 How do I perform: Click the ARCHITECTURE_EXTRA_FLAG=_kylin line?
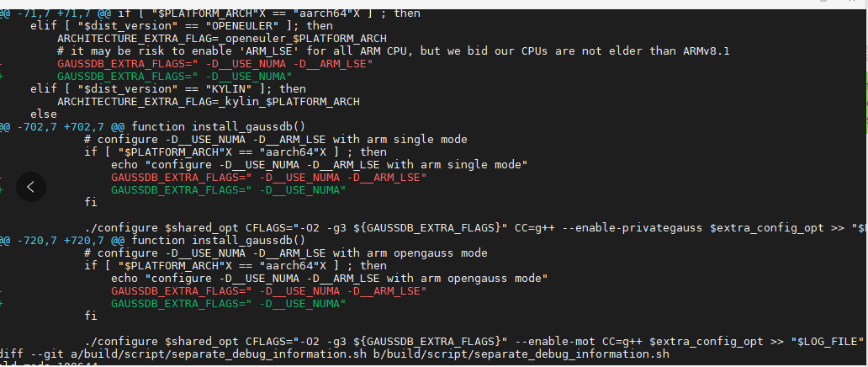pyautogui.click(x=208, y=102)
